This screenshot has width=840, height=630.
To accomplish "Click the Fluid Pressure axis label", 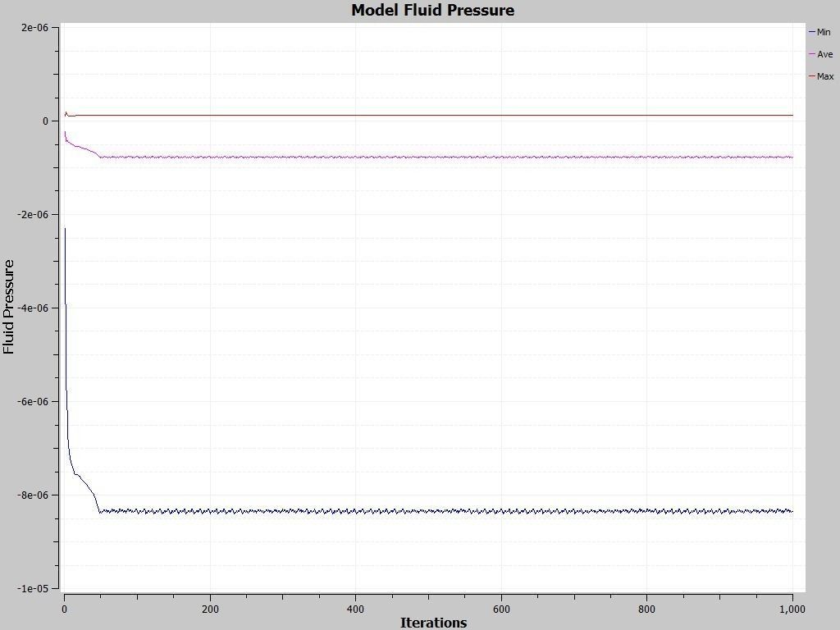I will pos(8,307).
